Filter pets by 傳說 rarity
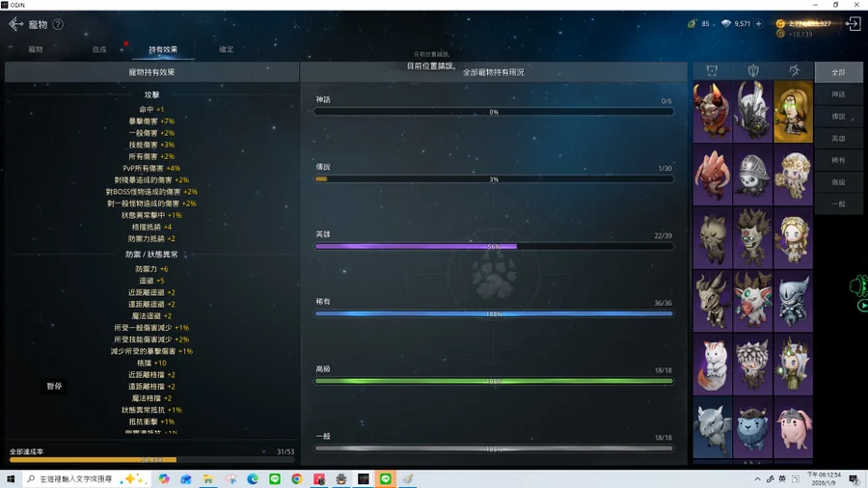 [838, 117]
